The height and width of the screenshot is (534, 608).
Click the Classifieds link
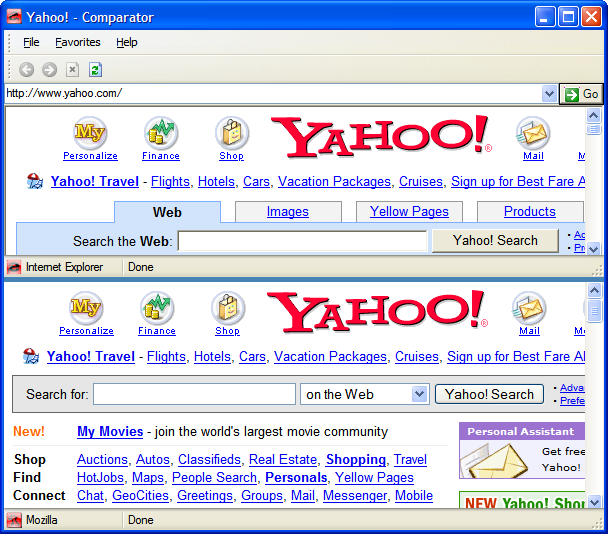point(209,460)
